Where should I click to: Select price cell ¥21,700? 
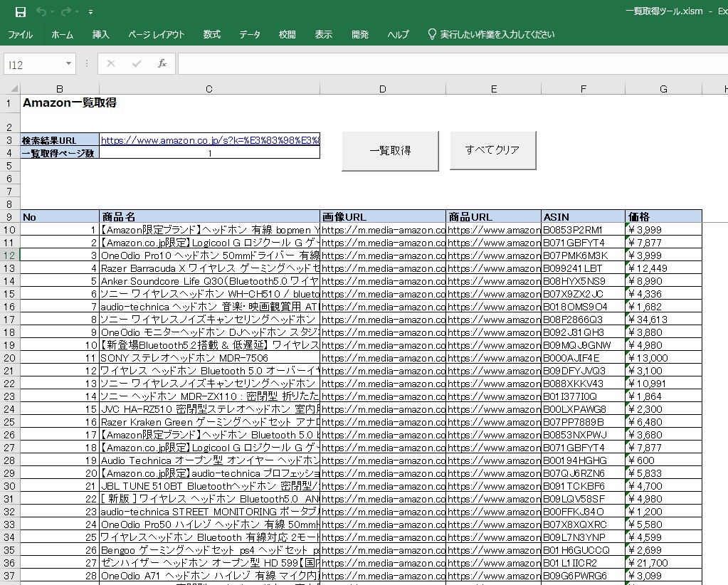point(663,563)
